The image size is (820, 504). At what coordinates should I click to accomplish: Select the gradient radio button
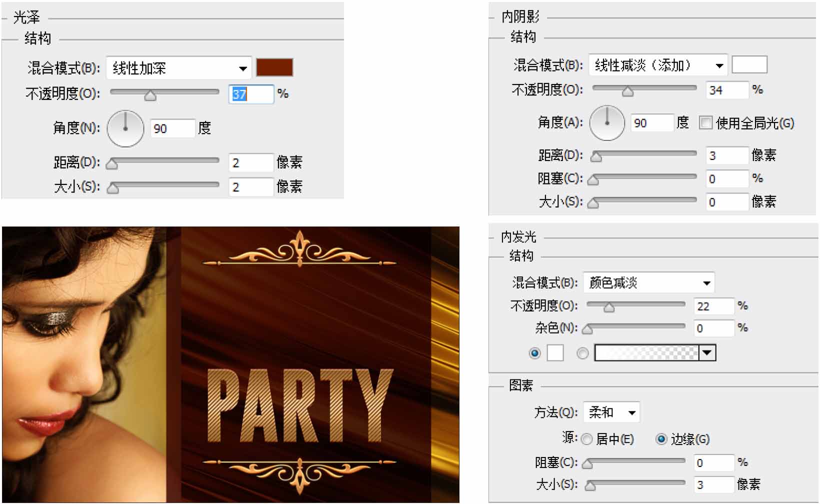582,353
